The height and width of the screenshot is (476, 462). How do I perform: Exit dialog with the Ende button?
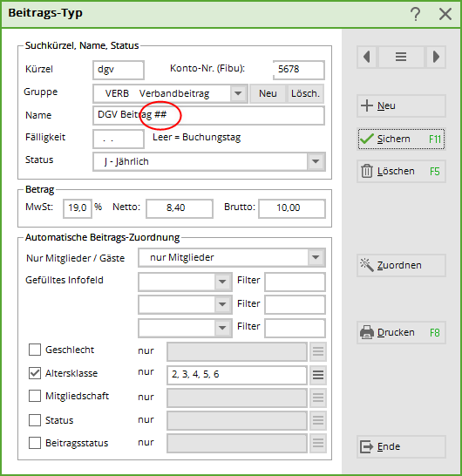pyautogui.click(x=401, y=447)
